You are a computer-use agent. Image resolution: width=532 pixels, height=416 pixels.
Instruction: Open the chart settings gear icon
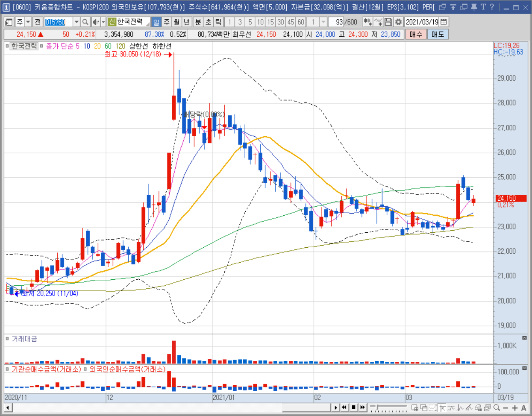click(398, 22)
